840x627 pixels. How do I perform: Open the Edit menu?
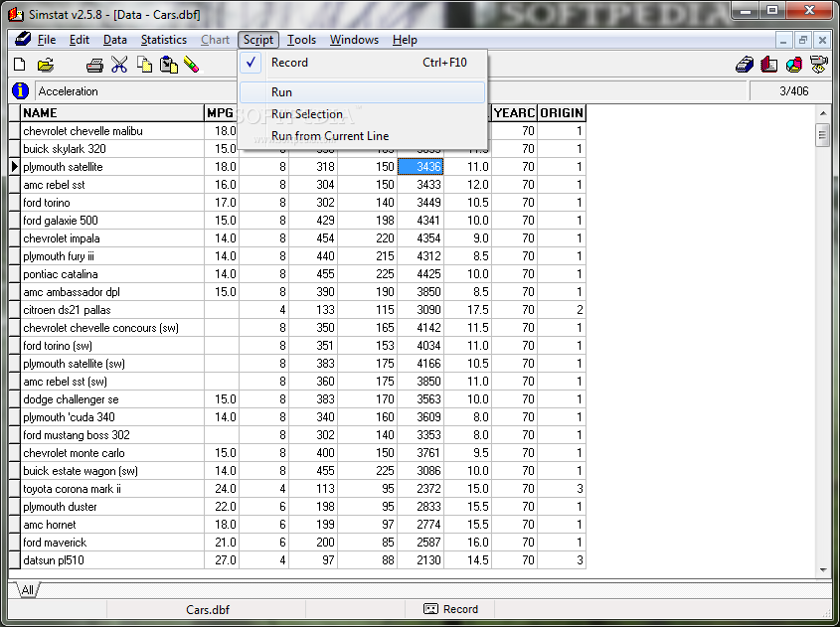point(80,40)
